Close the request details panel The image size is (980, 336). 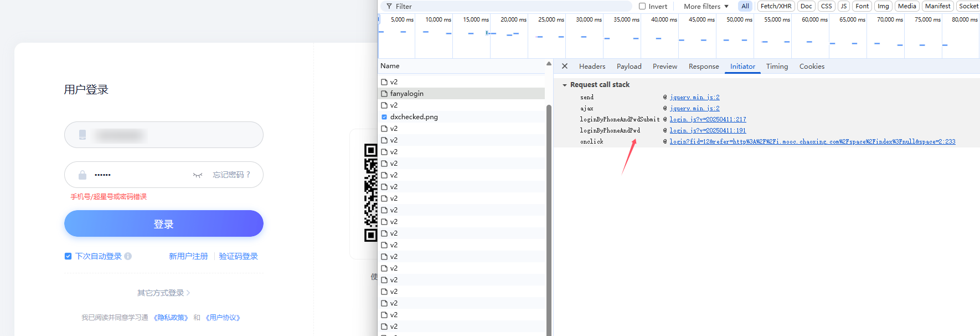[565, 66]
